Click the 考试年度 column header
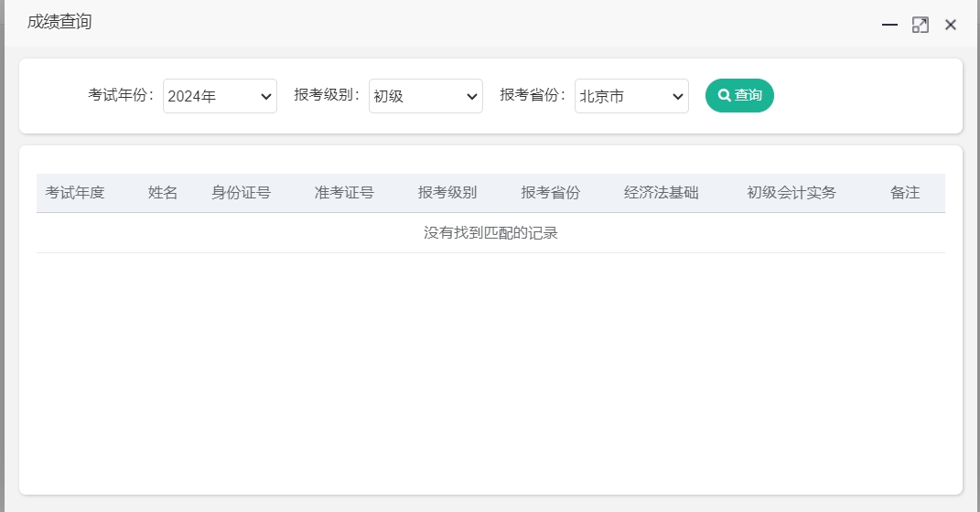Image resolution: width=980 pixels, height=512 pixels. (75, 193)
